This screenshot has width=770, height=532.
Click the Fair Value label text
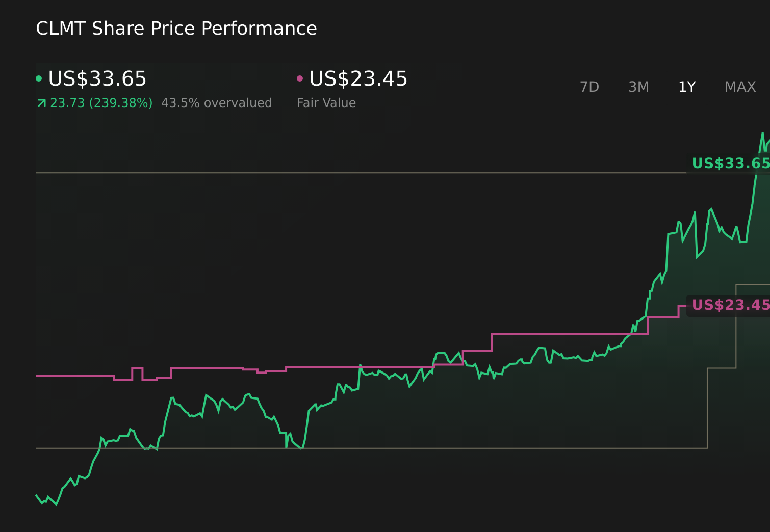(x=326, y=102)
